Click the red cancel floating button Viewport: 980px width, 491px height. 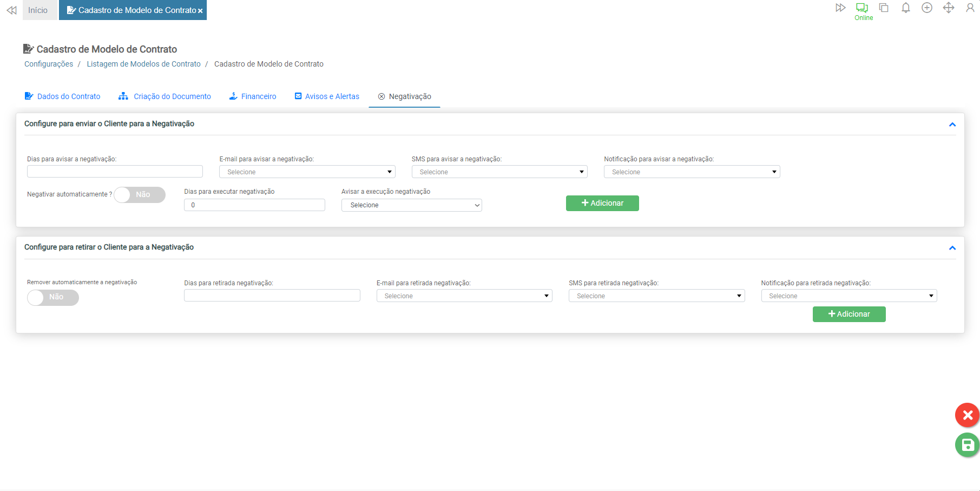tap(967, 415)
